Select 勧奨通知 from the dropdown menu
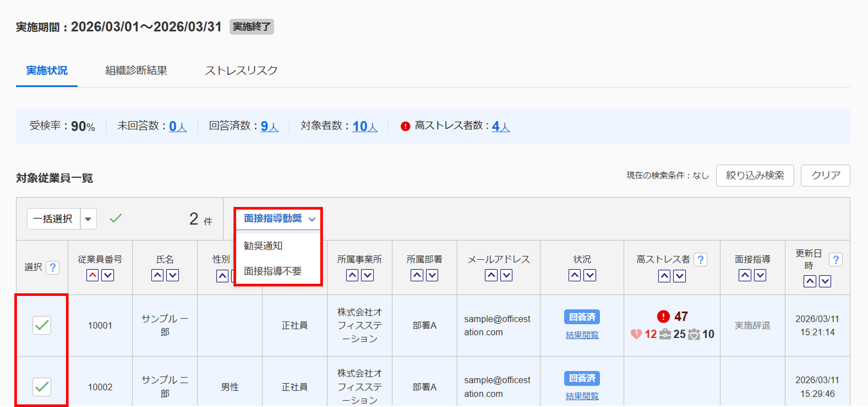868x407 pixels. [263, 246]
